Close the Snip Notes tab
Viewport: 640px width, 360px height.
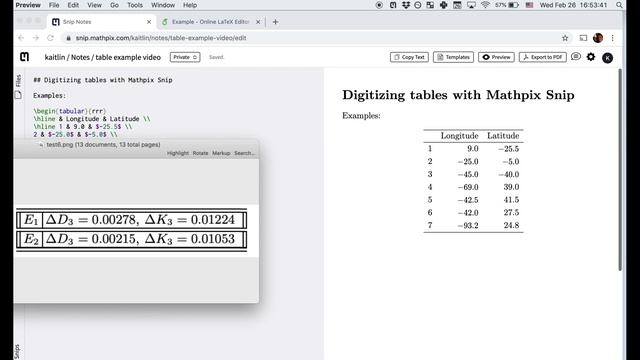(149, 22)
